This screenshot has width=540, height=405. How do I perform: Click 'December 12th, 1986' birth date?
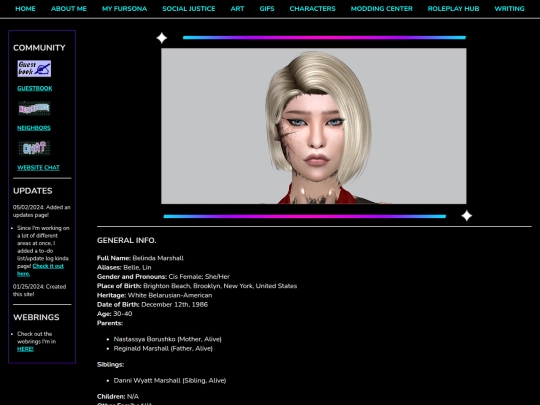pyautogui.click(x=175, y=305)
